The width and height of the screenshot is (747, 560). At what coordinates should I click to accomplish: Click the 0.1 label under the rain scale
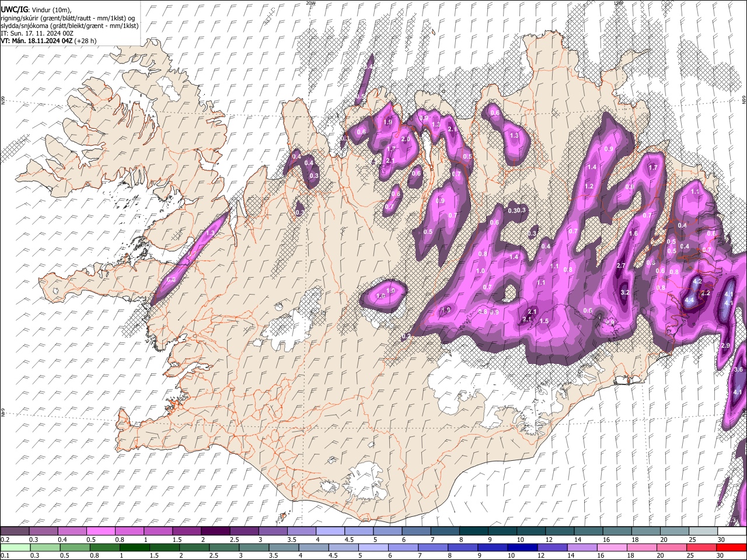click(5, 555)
